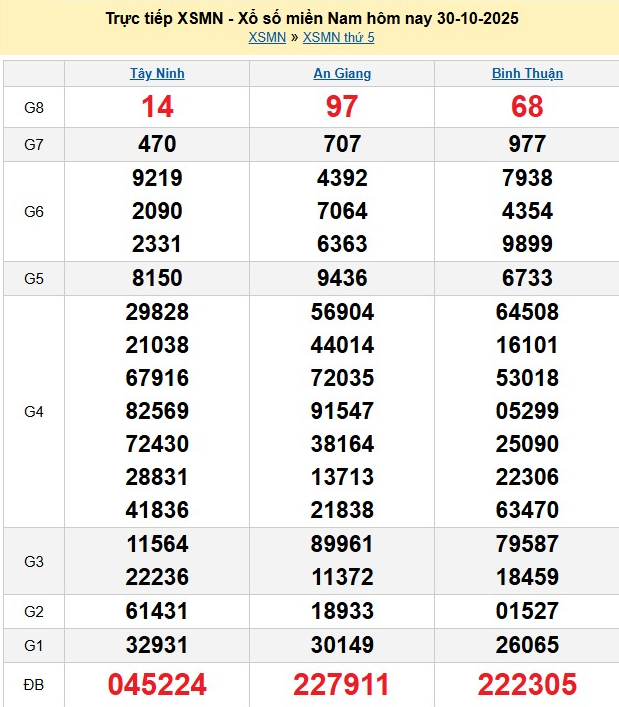
Task: Click Tây Ninh special prize number 045224
Action: click(x=157, y=684)
